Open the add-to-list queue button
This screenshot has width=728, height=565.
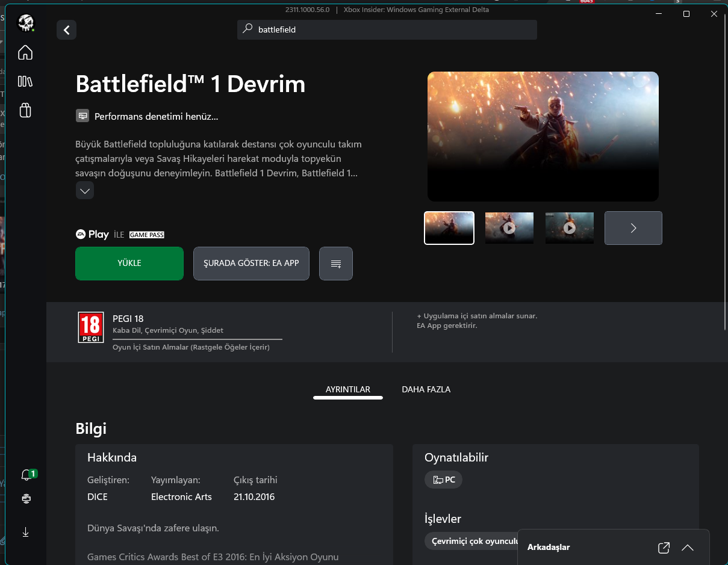336,264
